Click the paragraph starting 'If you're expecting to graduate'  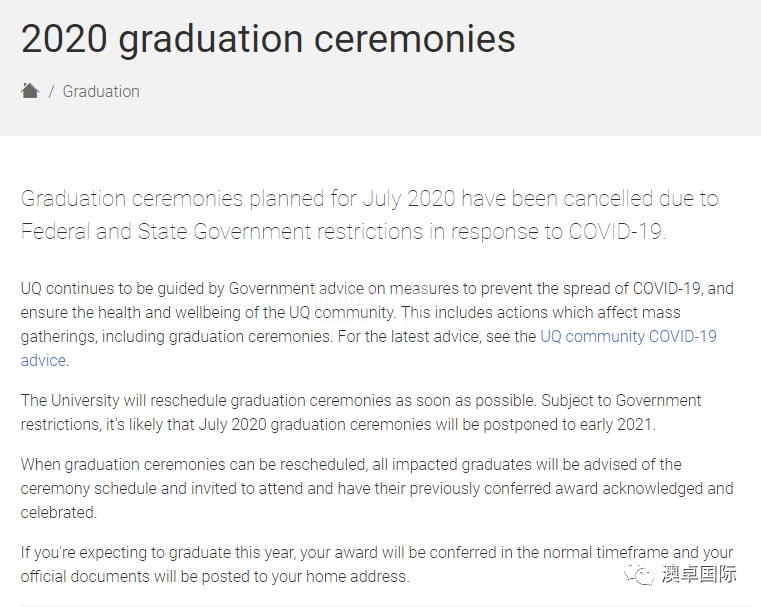coord(377,564)
